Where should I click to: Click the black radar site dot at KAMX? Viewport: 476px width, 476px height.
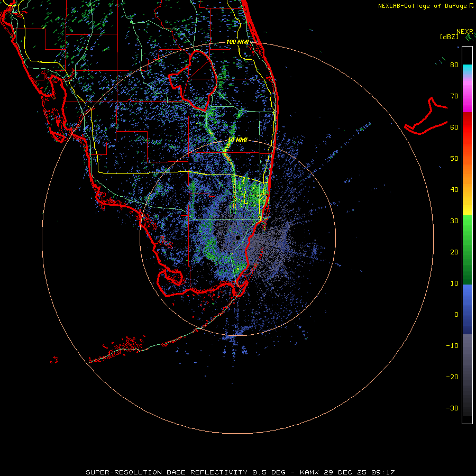pos(238,237)
